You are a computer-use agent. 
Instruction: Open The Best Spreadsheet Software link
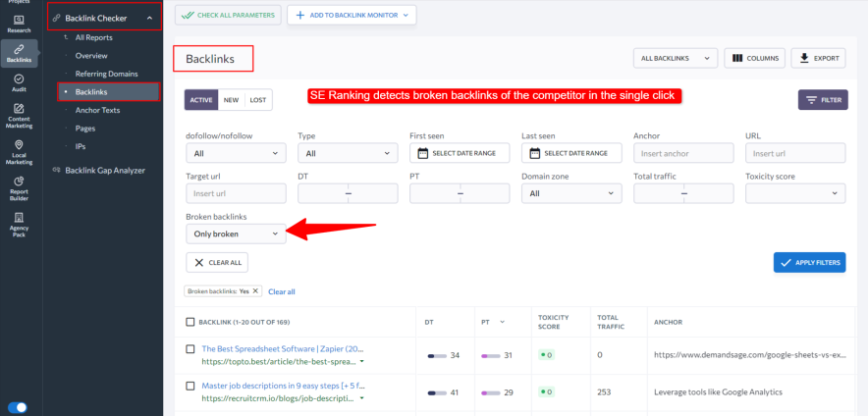pos(283,349)
